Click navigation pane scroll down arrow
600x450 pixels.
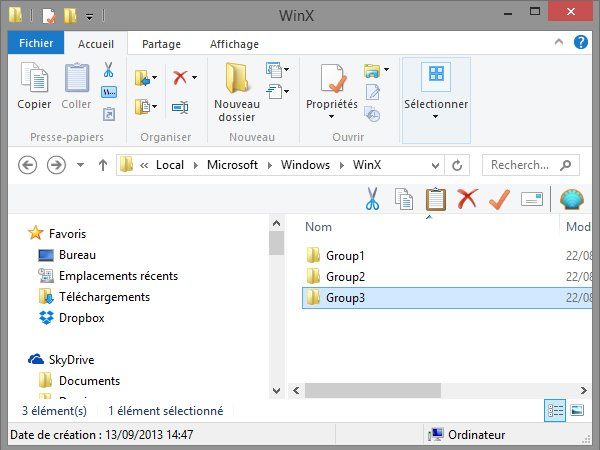276,391
